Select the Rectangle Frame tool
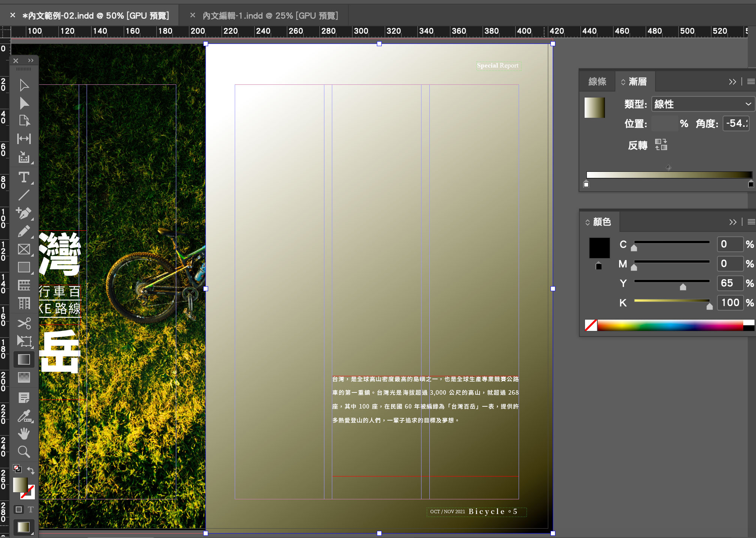This screenshot has height=538, width=756. 24,249
